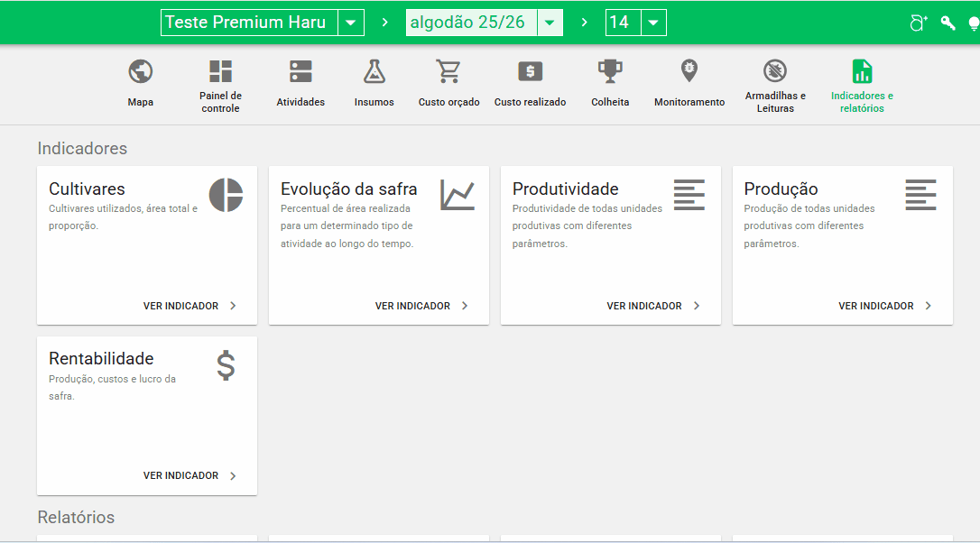980x543 pixels.
Task: Open Indicadores e relatórios chart icon
Action: 862,71
